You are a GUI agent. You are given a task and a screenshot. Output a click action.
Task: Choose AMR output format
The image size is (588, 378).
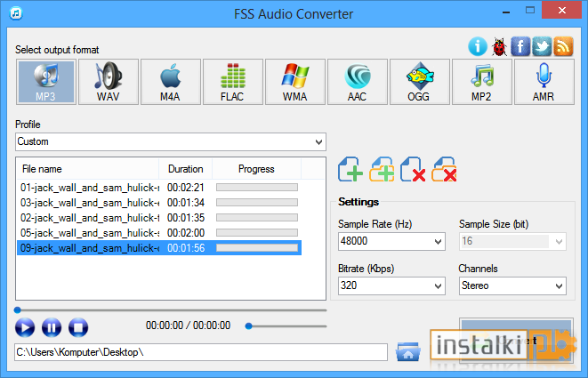coord(544,82)
